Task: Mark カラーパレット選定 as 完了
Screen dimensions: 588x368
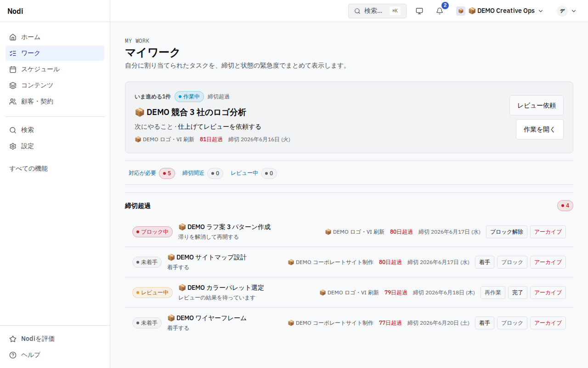Action: (518, 293)
